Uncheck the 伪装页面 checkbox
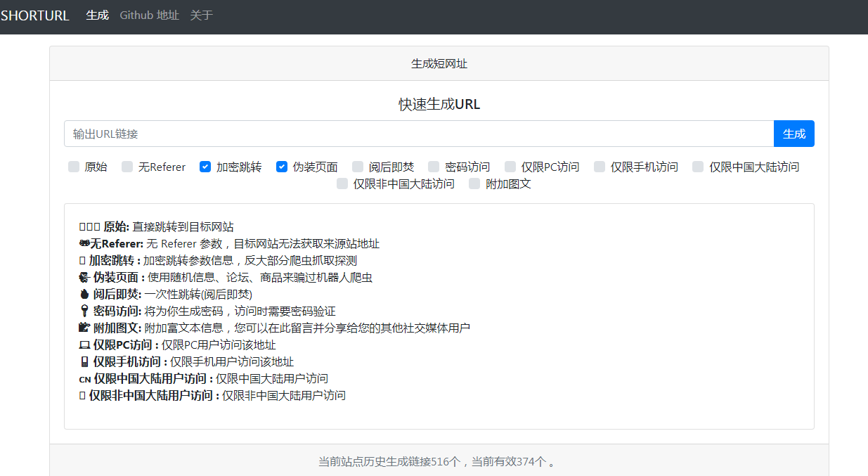Screen dimensions: 868x476 click(x=282, y=167)
